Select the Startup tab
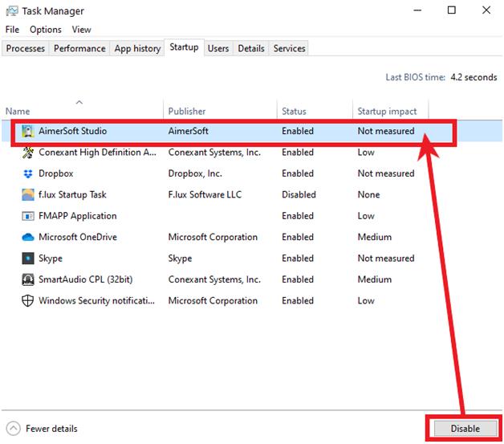 coord(184,47)
